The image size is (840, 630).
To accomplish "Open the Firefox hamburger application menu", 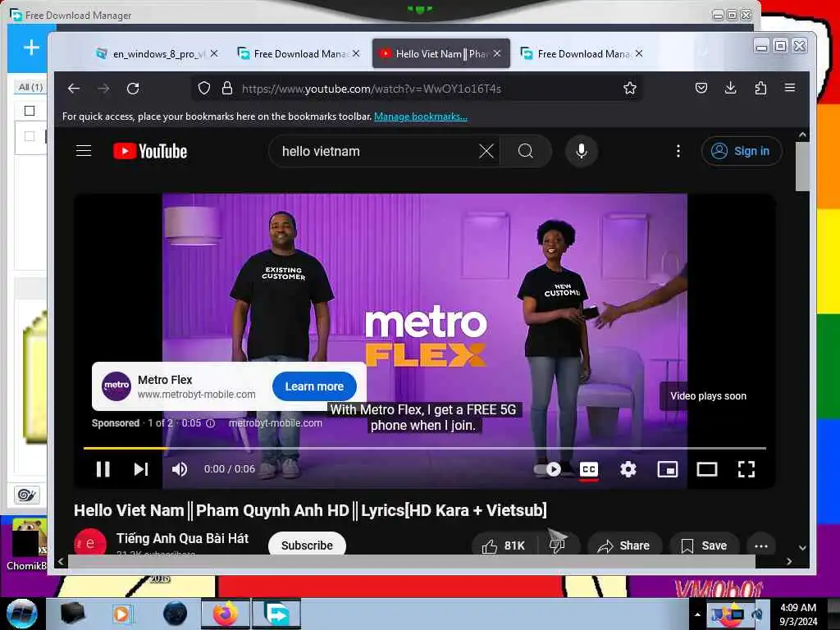I will pyautogui.click(x=790, y=88).
